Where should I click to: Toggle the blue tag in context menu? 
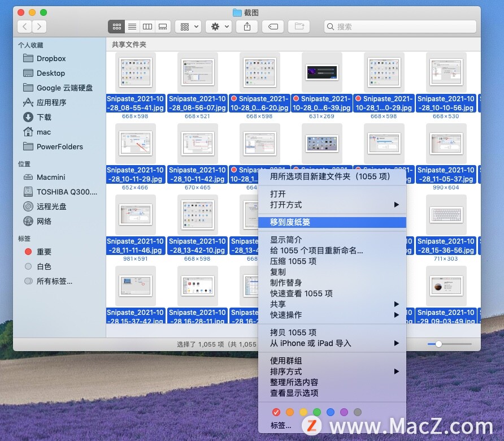(331, 412)
